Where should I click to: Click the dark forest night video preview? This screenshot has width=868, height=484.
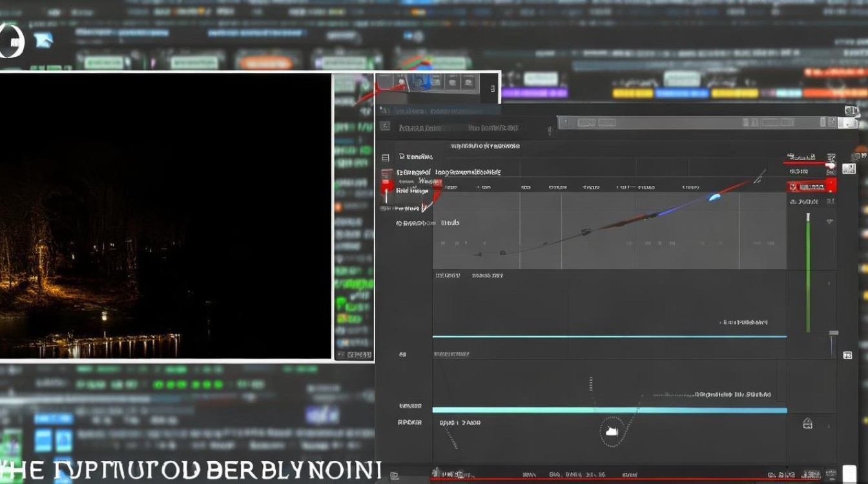coord(165,216)
